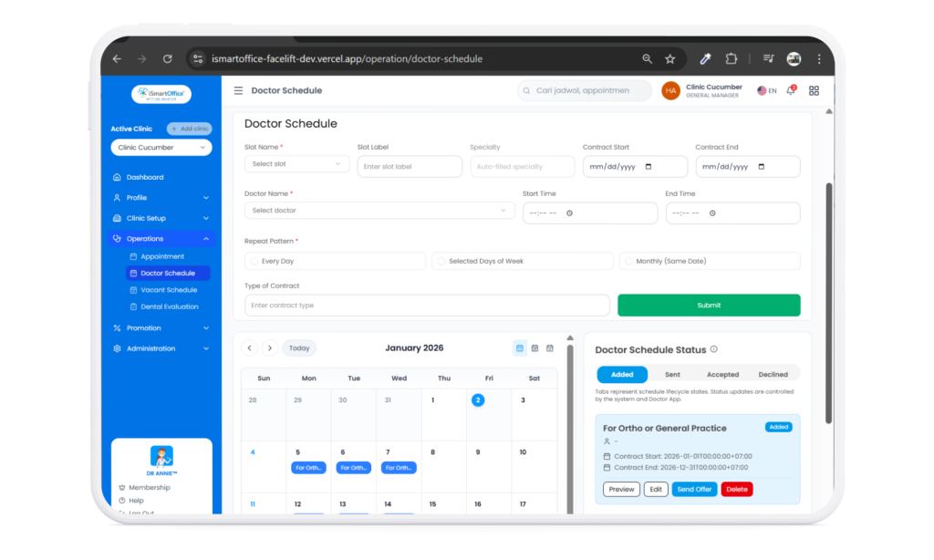
Task: Go to previous month with left arrow
Action: tap(249, 347)
